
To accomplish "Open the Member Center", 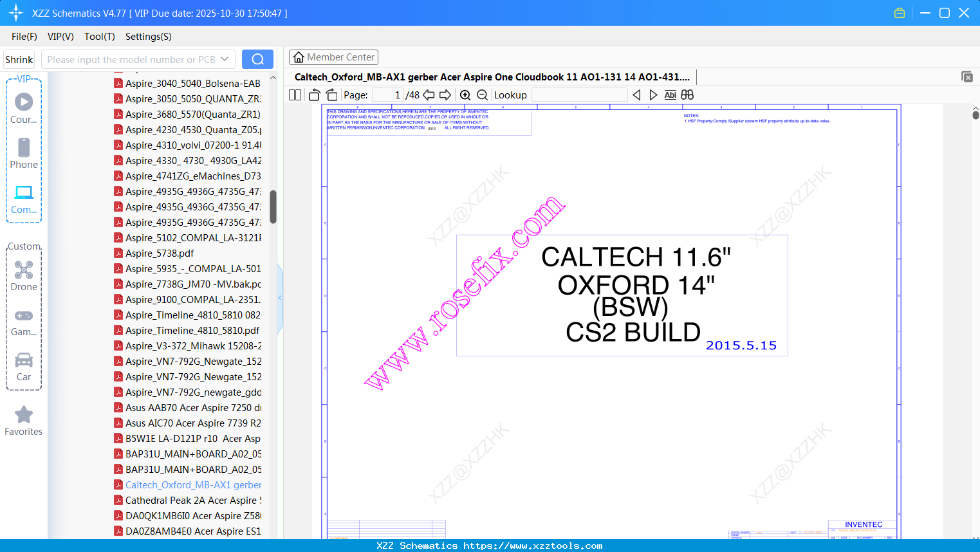I will (333, 57).
